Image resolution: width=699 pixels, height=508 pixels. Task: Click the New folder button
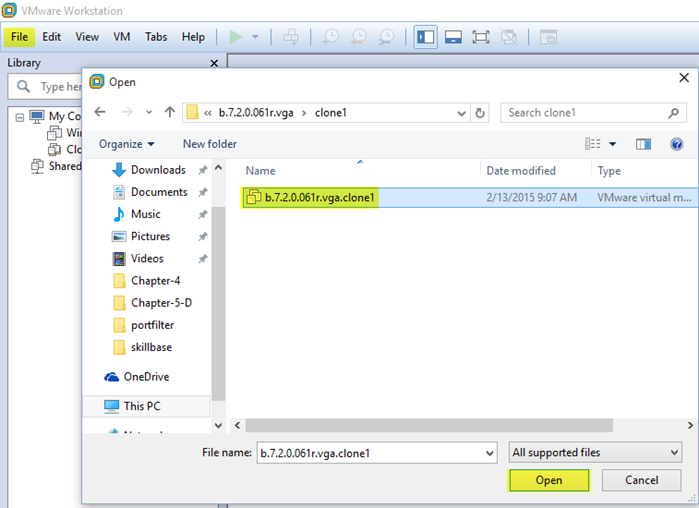pyautogui.click(x=210, y=144)
